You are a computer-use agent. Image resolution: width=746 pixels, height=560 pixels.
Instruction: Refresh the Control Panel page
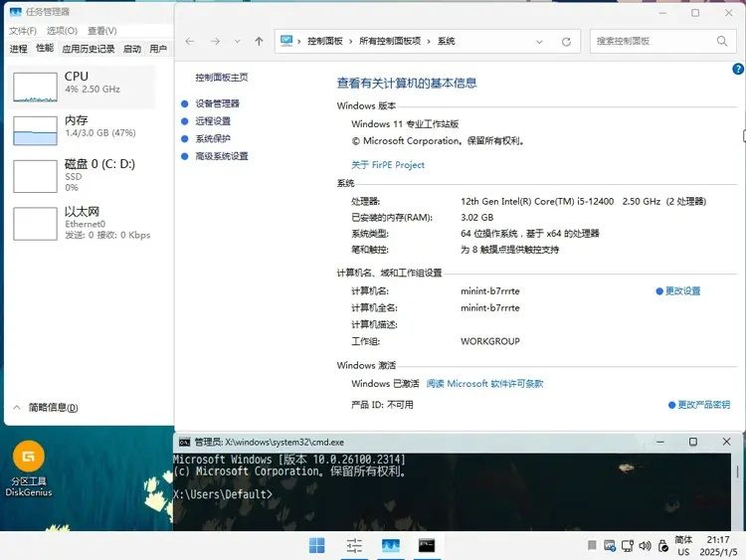pyautogui.click(x=566, y=42)
